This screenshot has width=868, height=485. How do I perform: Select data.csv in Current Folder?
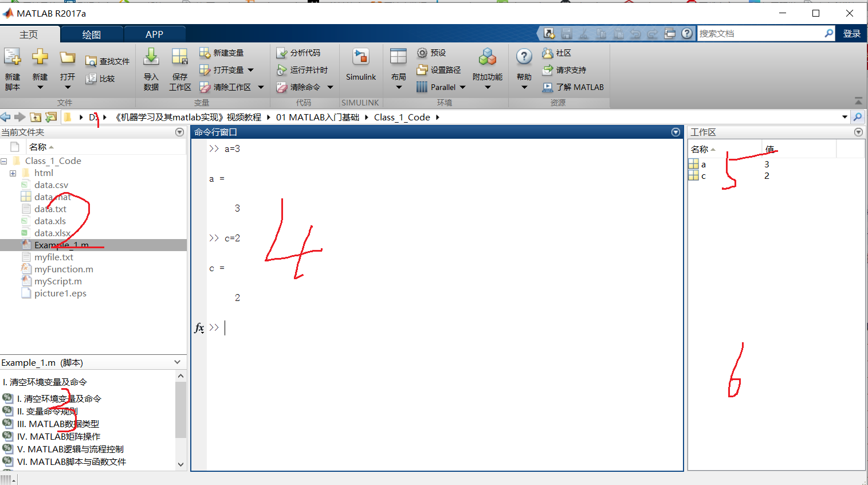pyautogui.click(x=51, y=185)
